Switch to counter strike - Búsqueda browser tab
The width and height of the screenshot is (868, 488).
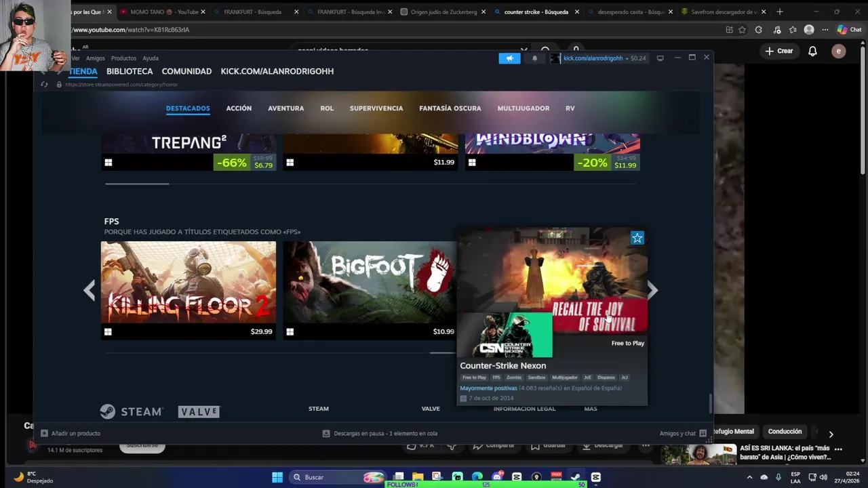click(536, 12)
